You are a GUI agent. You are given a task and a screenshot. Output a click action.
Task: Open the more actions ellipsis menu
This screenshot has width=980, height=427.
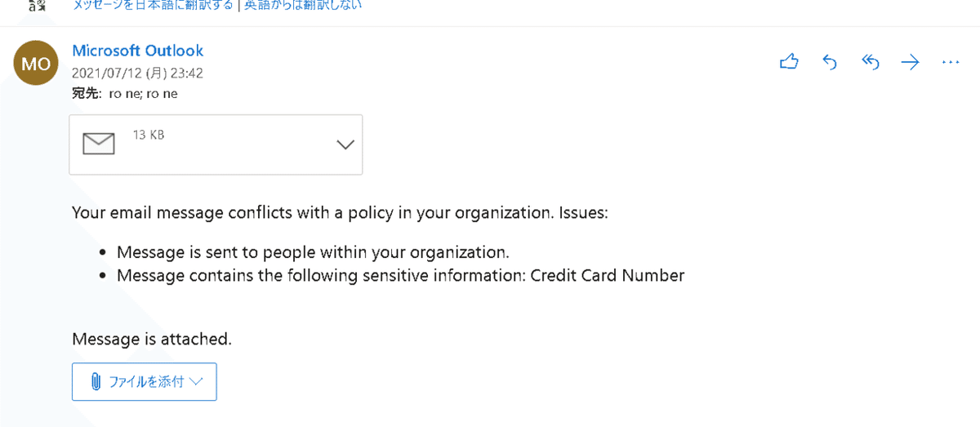(x=950, y=62)
